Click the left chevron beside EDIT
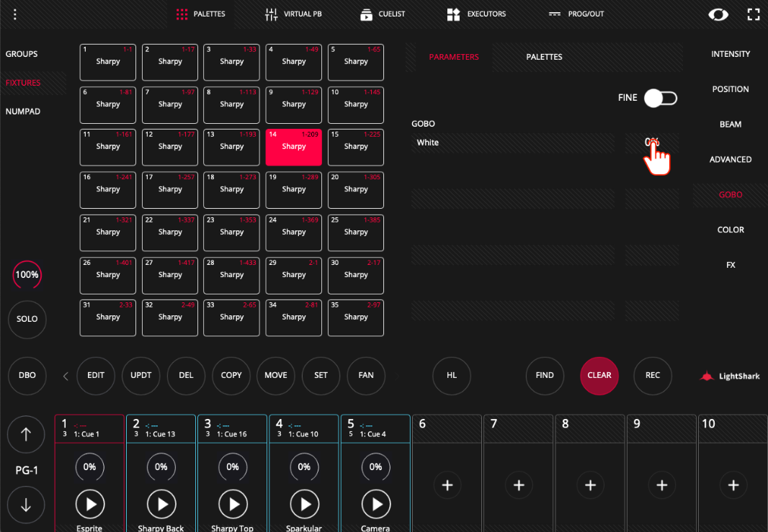Viewport: 768px width, 532px height. click(66, 376)
